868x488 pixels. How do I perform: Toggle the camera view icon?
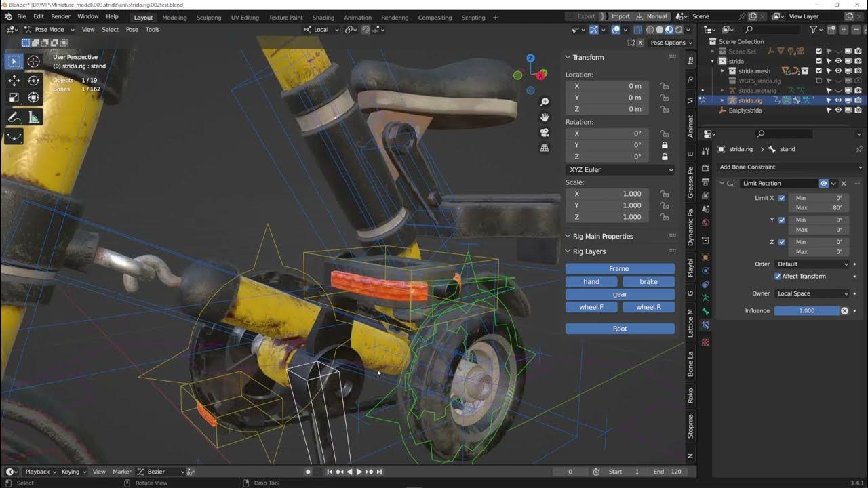click(544, 133)
